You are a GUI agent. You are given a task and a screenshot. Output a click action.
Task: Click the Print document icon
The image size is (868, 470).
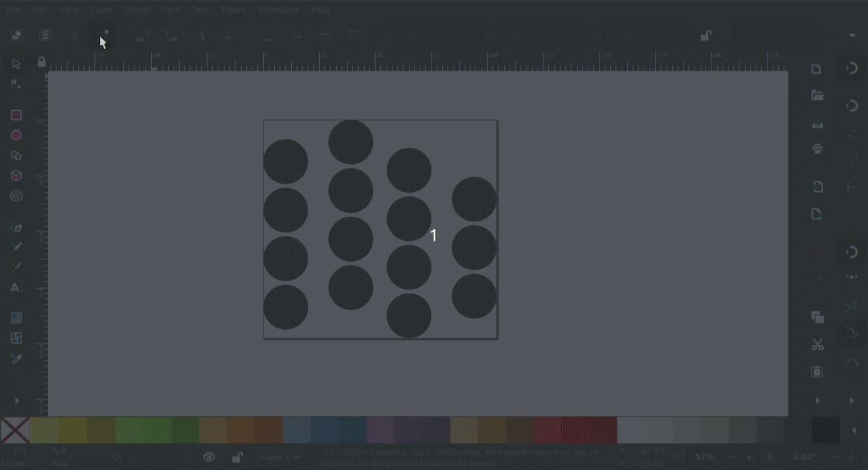click(x=817, y=149)
